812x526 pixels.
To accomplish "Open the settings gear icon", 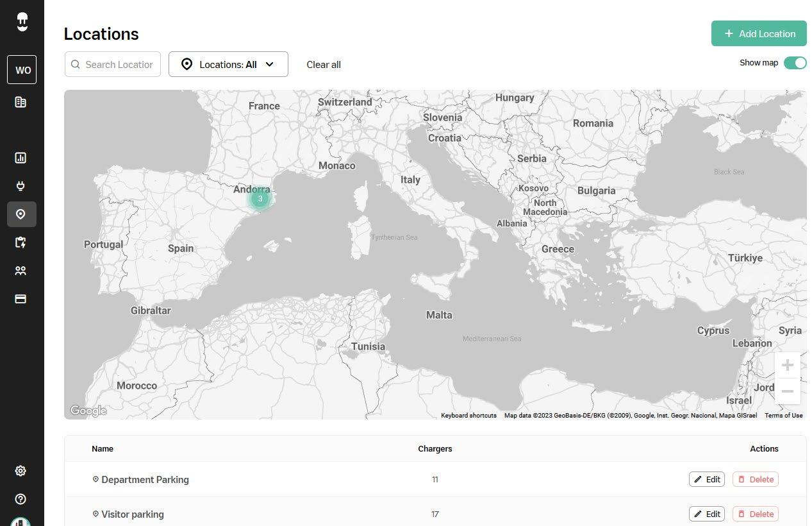I will [21, 471].
